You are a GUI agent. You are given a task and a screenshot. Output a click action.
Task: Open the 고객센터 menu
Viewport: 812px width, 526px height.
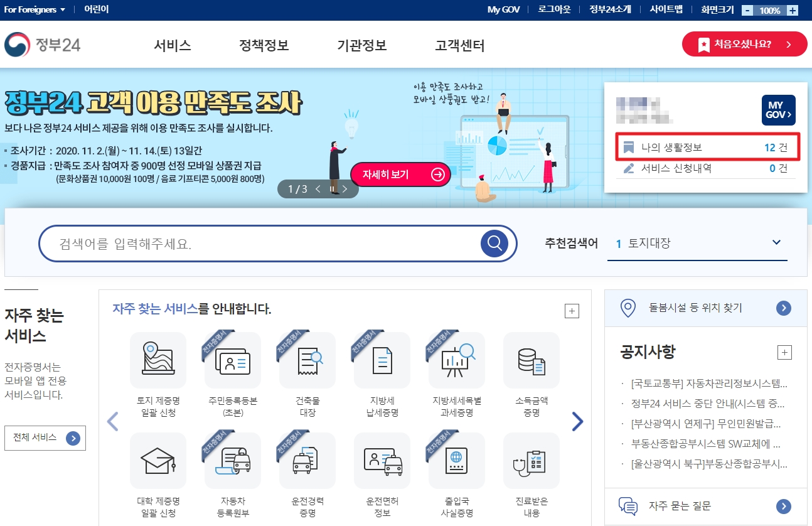point(460,46)
